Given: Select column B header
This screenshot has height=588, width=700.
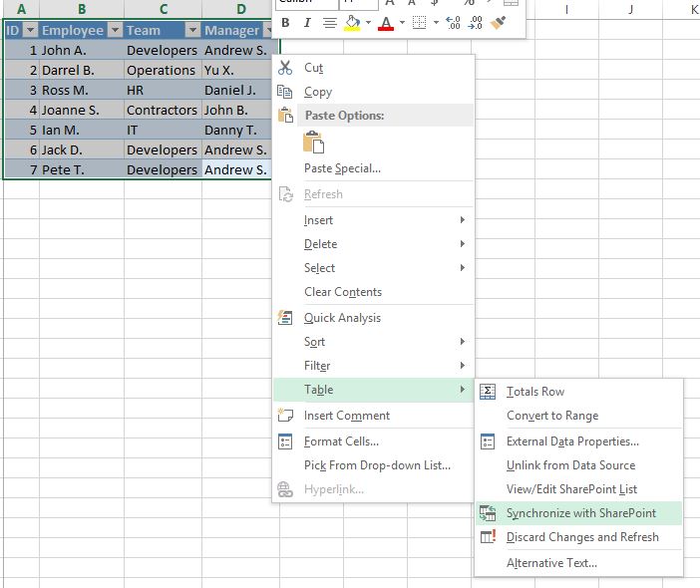Looking at the screenshot, I should (x=82, y=9).
